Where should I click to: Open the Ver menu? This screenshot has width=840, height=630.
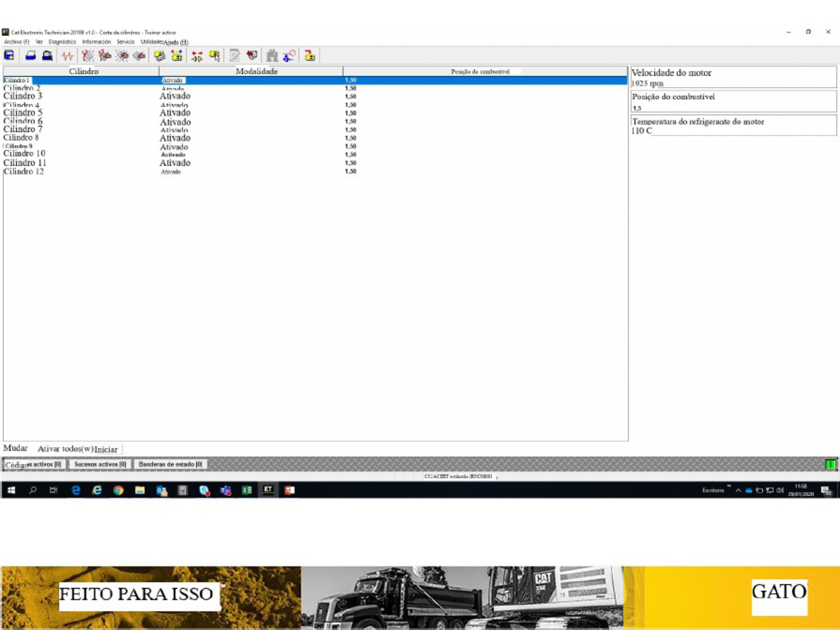(x=39, y=42)
